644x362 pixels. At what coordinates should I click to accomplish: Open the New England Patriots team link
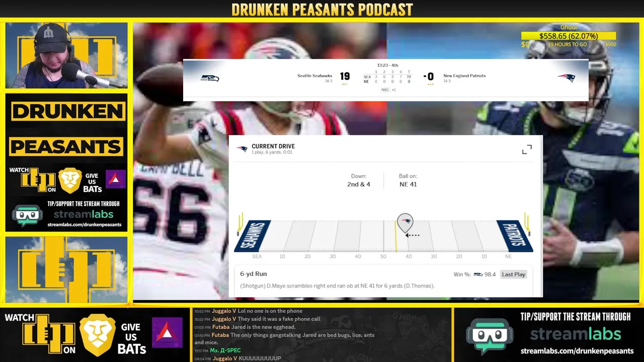click(x=464, y=76)
